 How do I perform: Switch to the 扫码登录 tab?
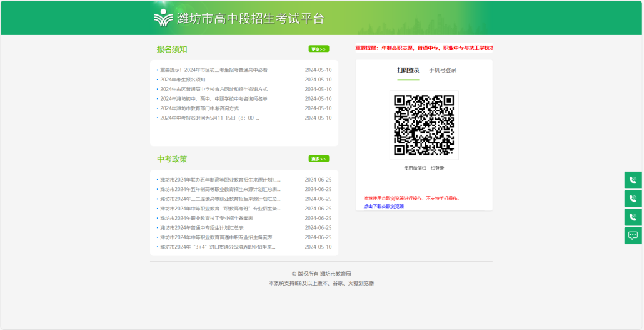408,70
